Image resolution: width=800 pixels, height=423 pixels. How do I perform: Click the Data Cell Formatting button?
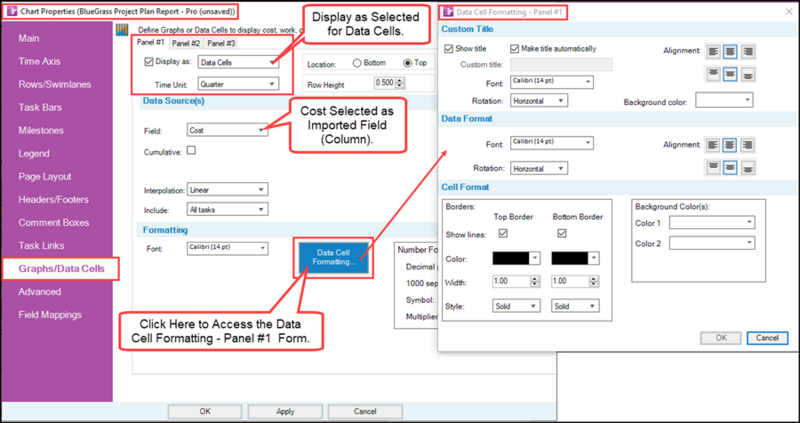334,257
